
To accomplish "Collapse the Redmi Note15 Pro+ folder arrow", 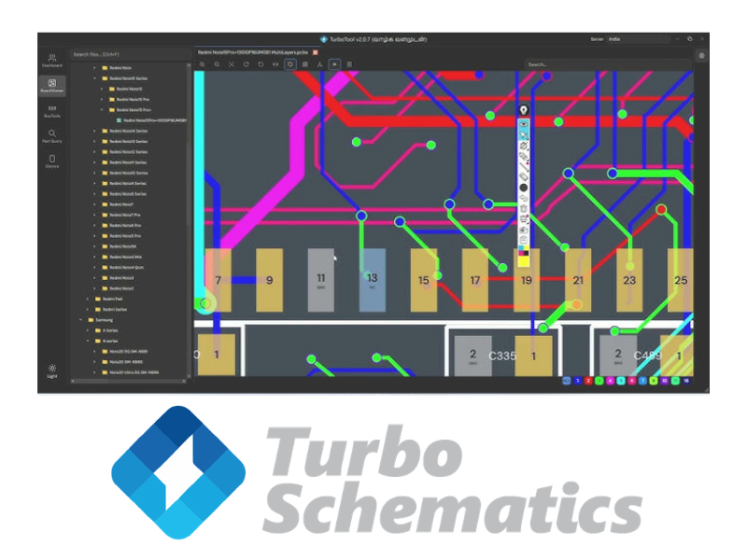I will [x=102, y=110].
